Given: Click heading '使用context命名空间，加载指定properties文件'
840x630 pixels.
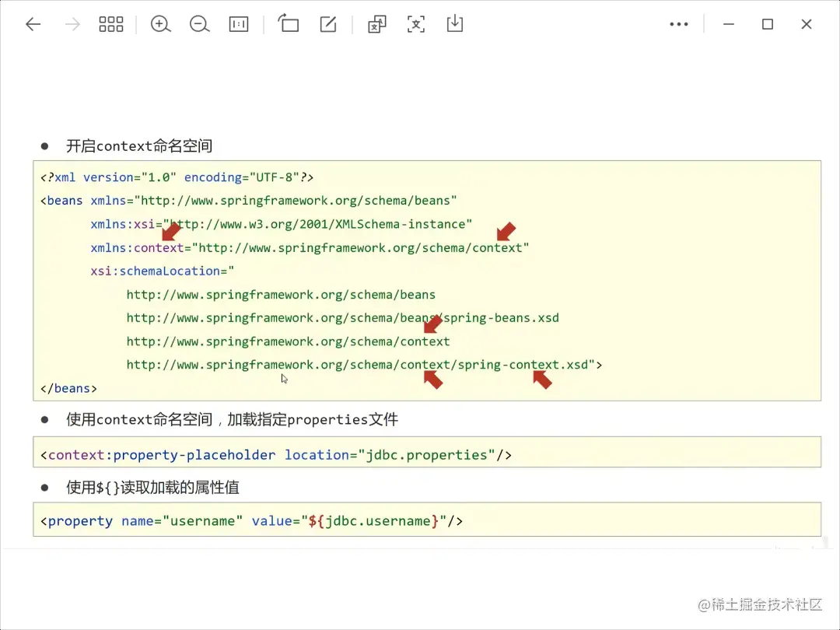Looking at the screenshot, I should click(x=232, y=419).
